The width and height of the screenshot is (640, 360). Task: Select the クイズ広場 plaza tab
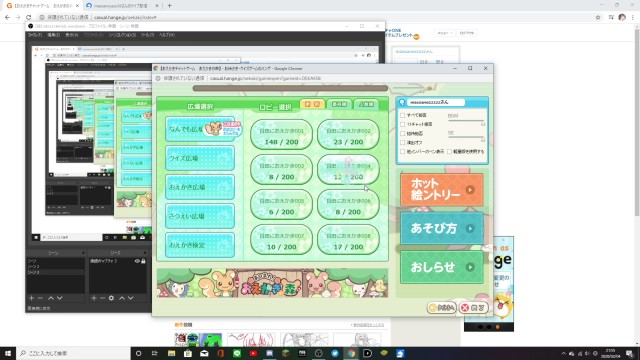point(200,158)
